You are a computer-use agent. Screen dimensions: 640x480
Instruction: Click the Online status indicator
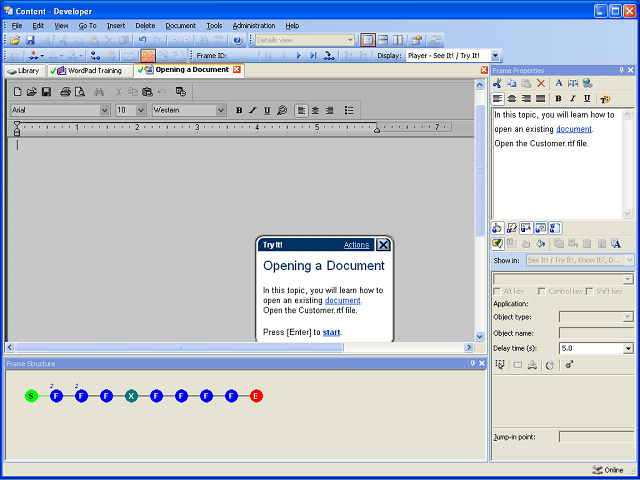pos(608,470)
